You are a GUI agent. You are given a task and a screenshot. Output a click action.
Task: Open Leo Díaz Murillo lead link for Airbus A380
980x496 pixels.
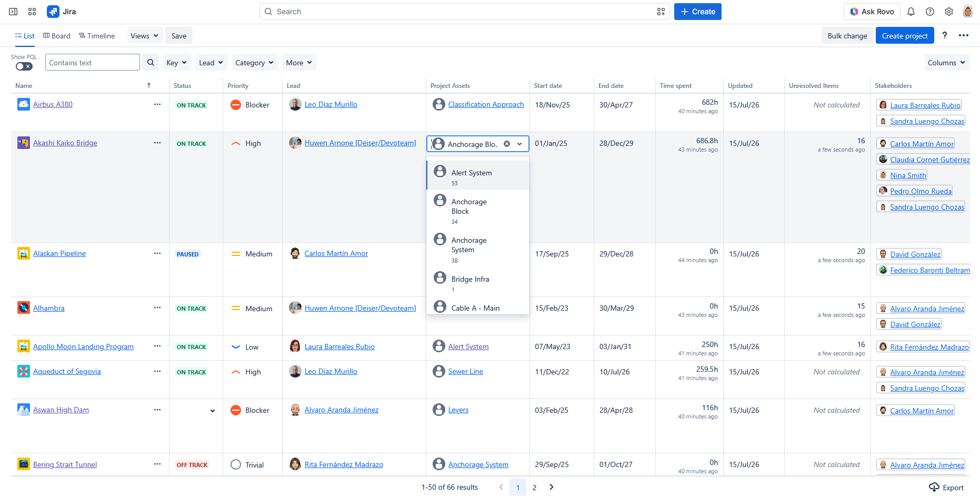[331, 104]
